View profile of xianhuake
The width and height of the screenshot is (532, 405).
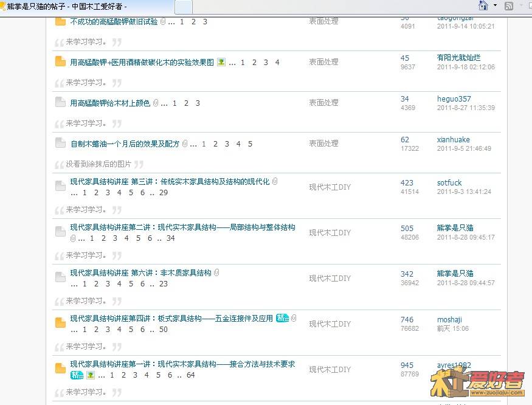pos(454,139)
